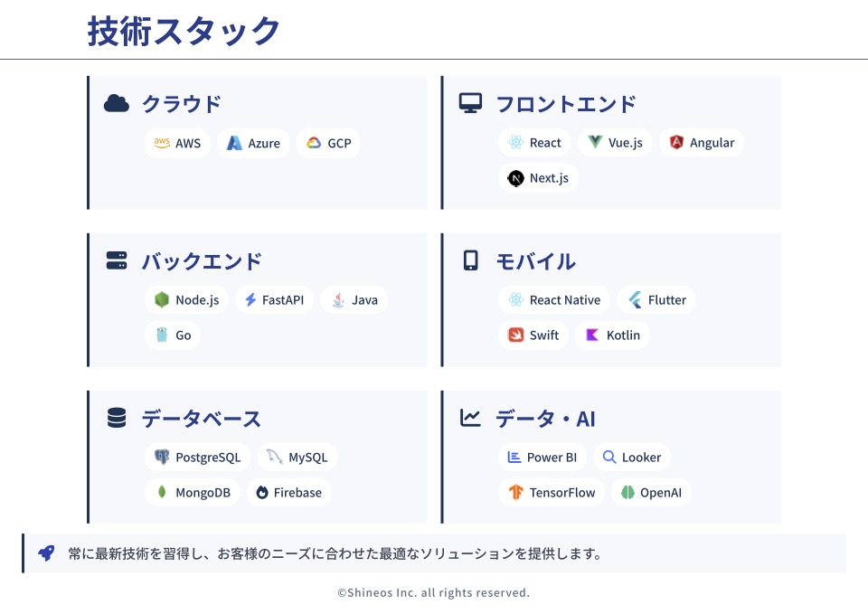The width and height of the screenshot is (868, 614).
Task: Click the database icon beside データベース
Action: [117, 419]
